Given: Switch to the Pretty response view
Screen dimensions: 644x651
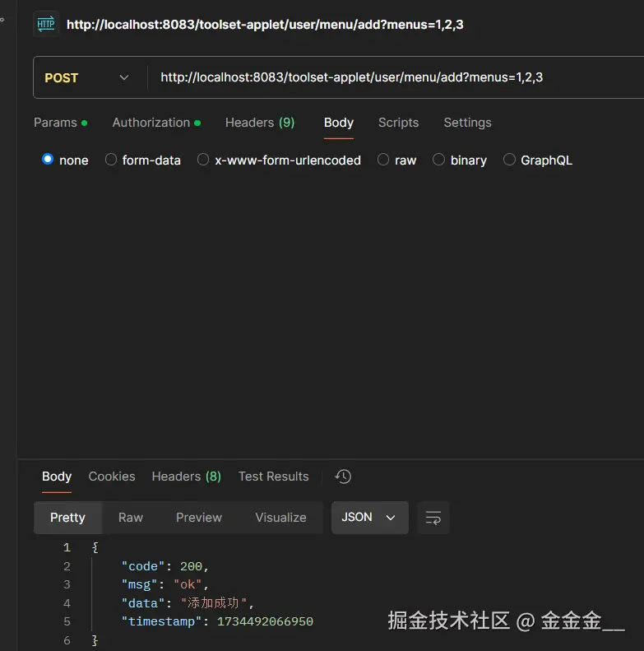Looking at the screenshot, I should click(67, 518).
